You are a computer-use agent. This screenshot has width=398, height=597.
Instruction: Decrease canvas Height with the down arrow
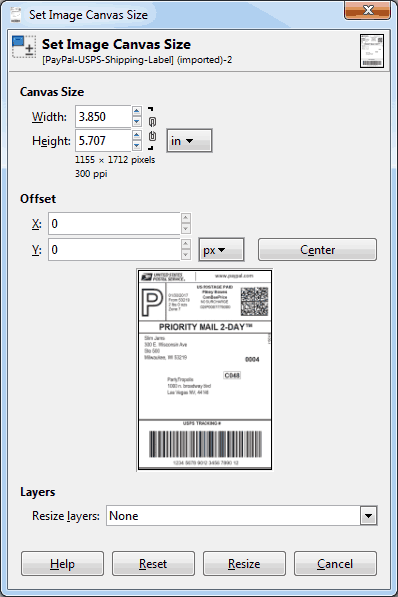coord(137,146)
